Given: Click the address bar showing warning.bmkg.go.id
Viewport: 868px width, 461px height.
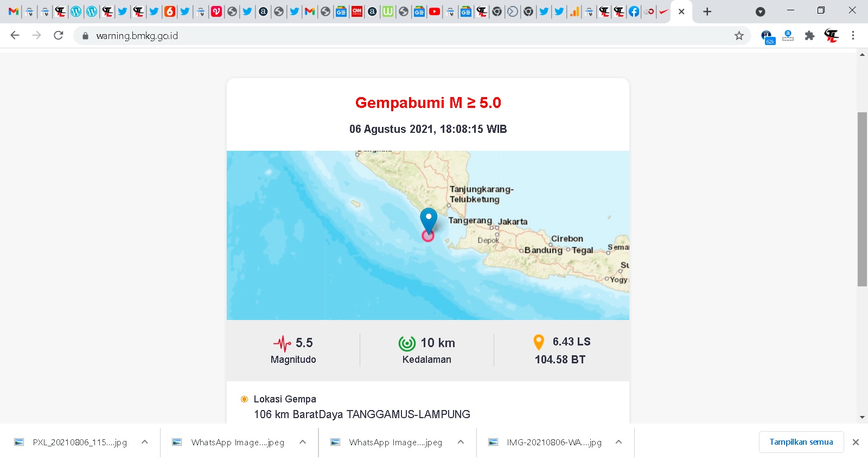Looking at the screenshot, I should click(380, 36).
